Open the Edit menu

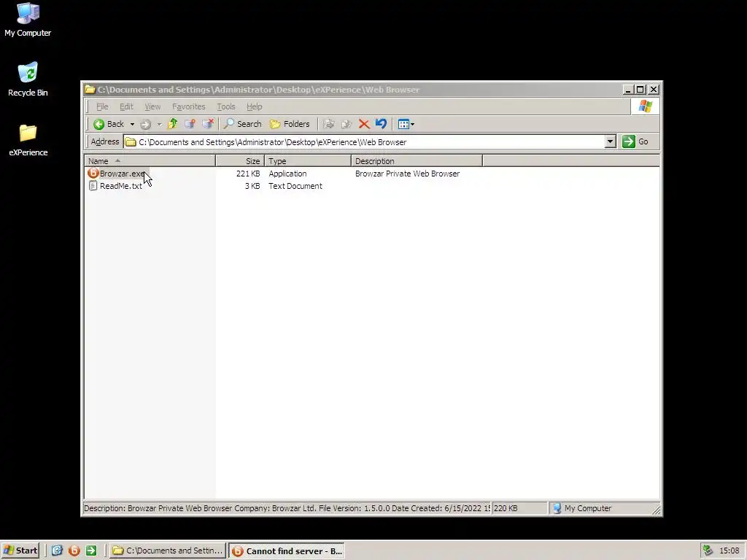pyautogui.click(x=126, y=106)
